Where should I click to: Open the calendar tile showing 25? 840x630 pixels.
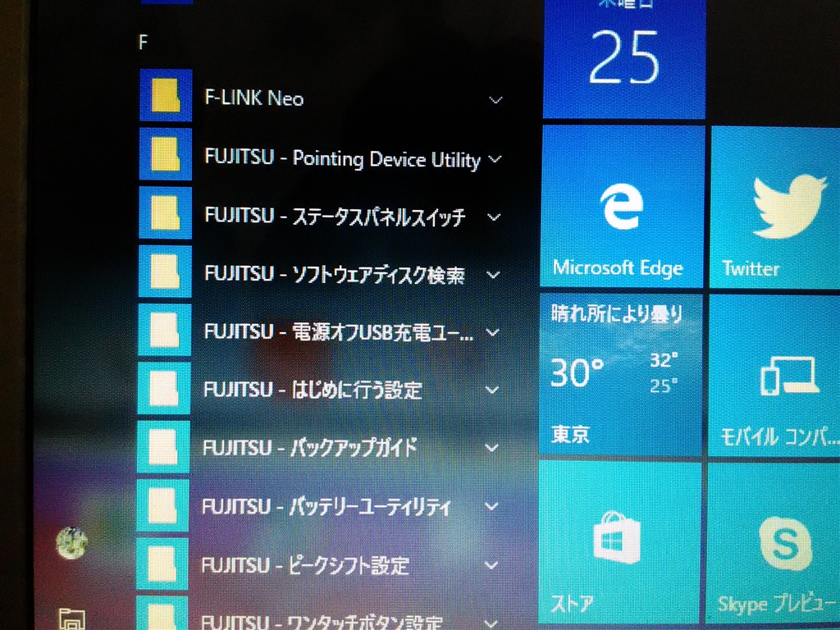click(x=624, y=59)
